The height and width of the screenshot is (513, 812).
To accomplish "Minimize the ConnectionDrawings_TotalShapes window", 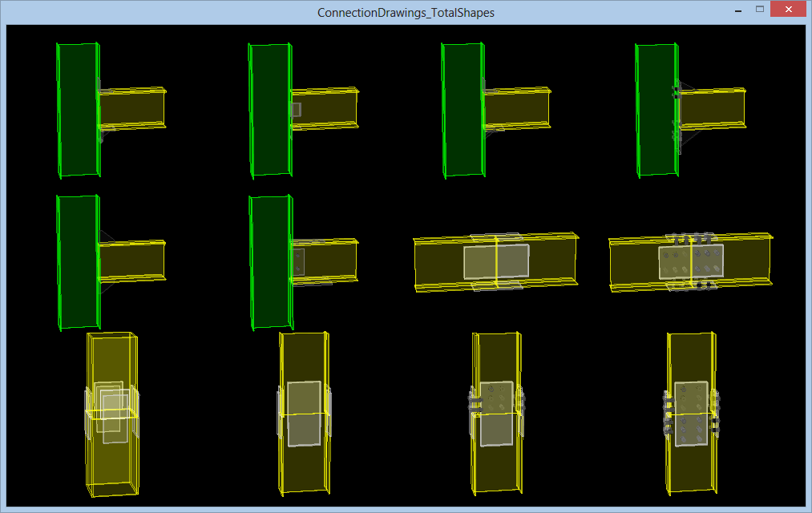I will (737, 10).
